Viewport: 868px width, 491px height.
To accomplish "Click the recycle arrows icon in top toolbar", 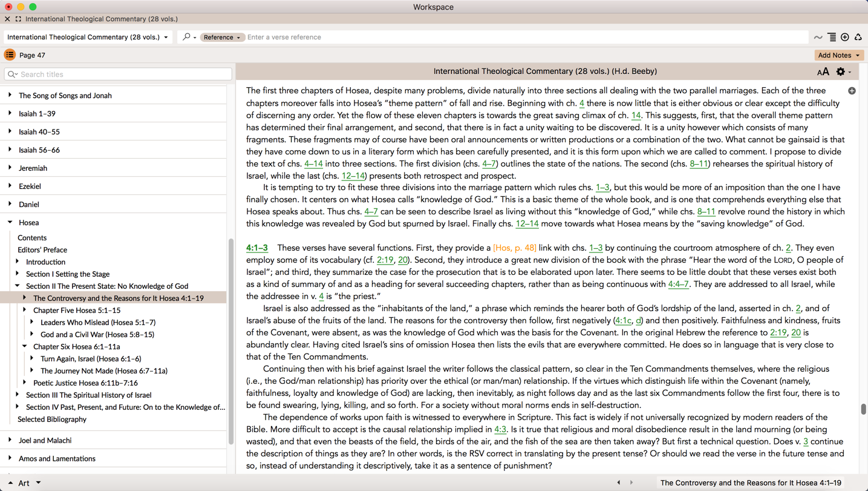I will click(x=858, y=38).
